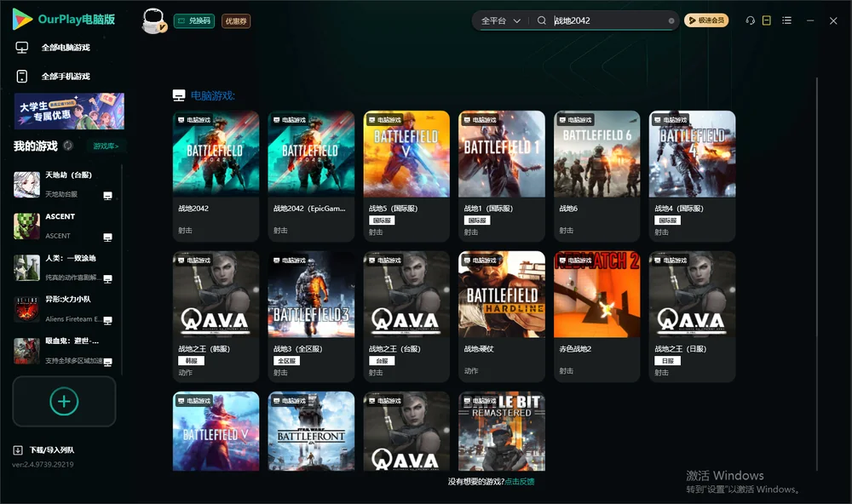Clear the search text with the clear icon
Image resolution: width=852 pixels, height=504 pixels.
click(671, 21)
